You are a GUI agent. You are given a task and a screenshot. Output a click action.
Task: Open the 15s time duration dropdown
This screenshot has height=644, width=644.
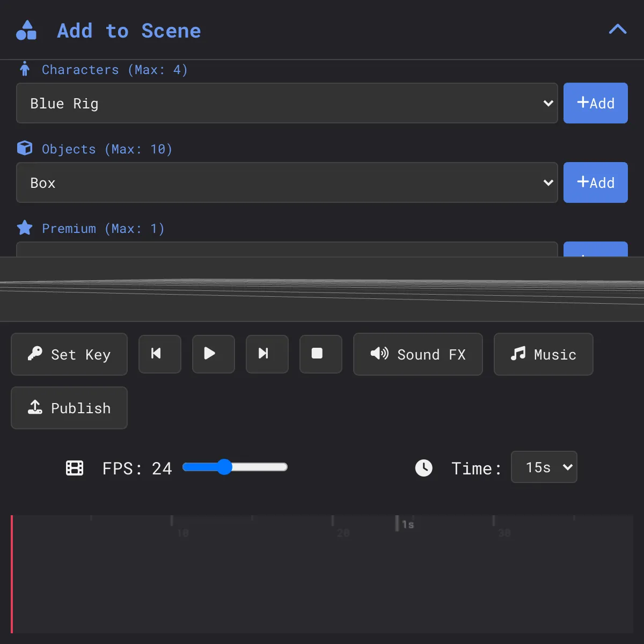click(x=544, y=467)
